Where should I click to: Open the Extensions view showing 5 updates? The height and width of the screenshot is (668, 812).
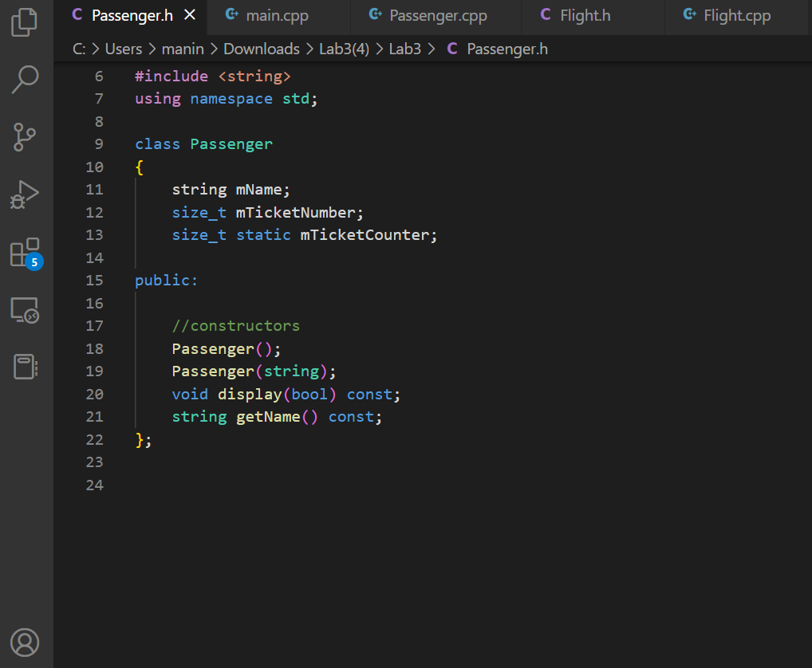pyautogui.click(x=25, y=252)
